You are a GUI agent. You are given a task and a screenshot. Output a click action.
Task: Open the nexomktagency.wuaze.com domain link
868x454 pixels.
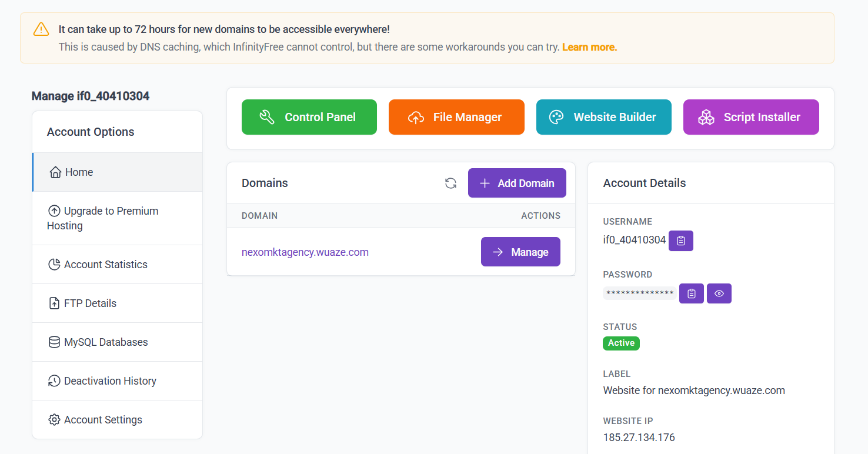305,252
